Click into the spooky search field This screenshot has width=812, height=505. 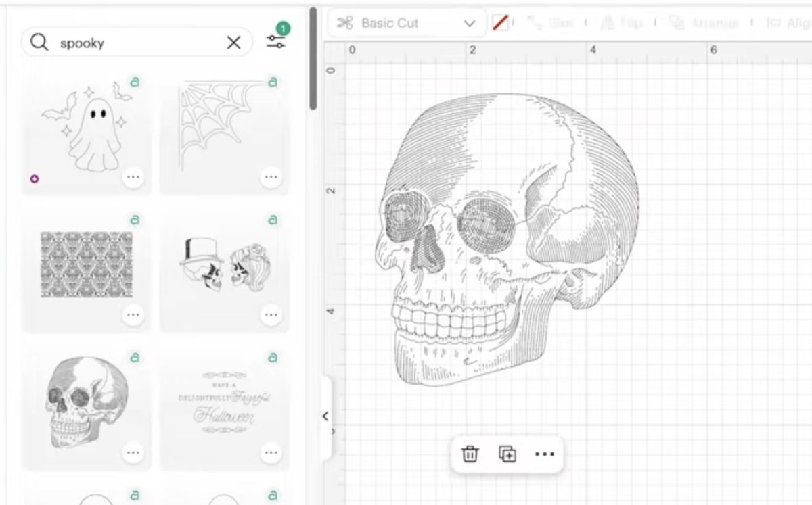[x=137, y=43]
